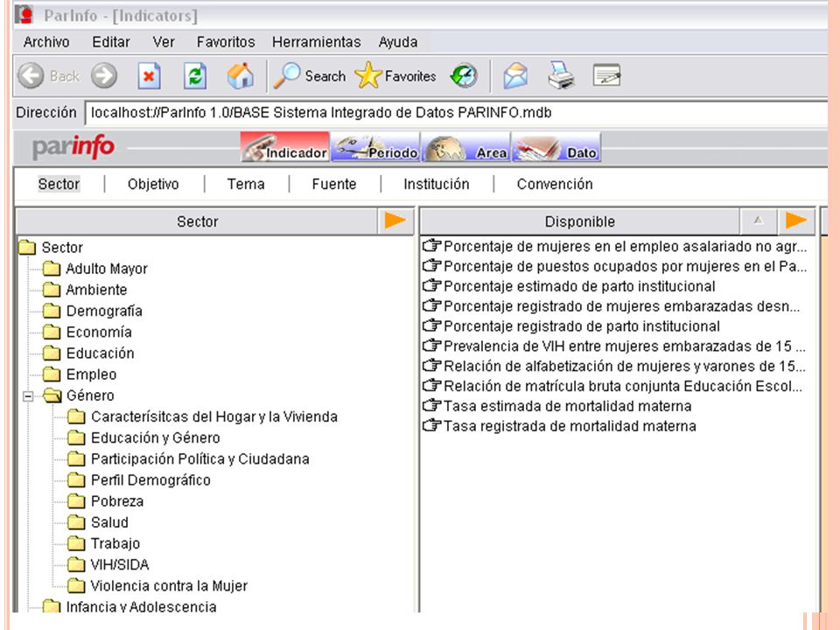
Task: Open Search with magnifier icon
Action: pos(310,75)
